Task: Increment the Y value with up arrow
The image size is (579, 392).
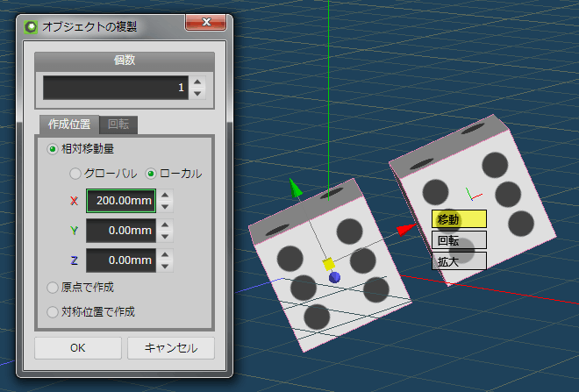Action: (165, 225)
